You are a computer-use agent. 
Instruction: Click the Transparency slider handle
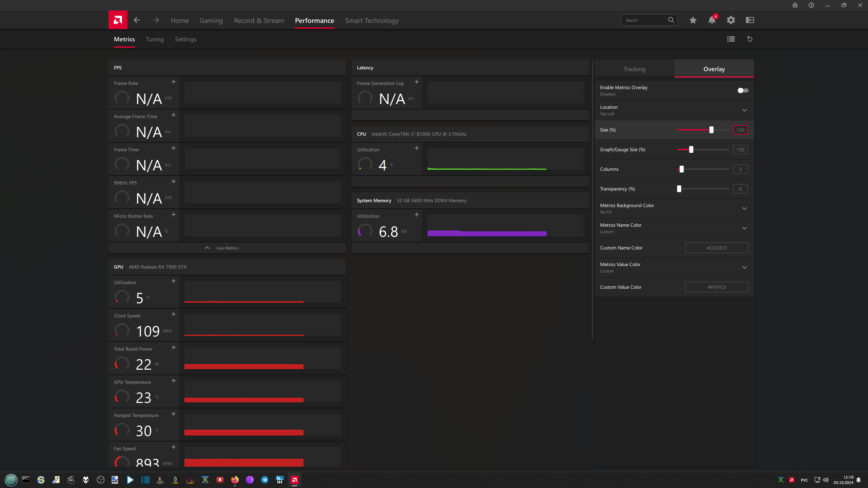(679, 189)
